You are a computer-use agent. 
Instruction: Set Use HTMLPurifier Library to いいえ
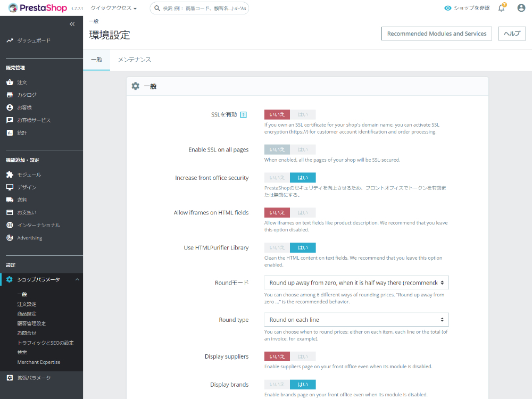(277, 248)
